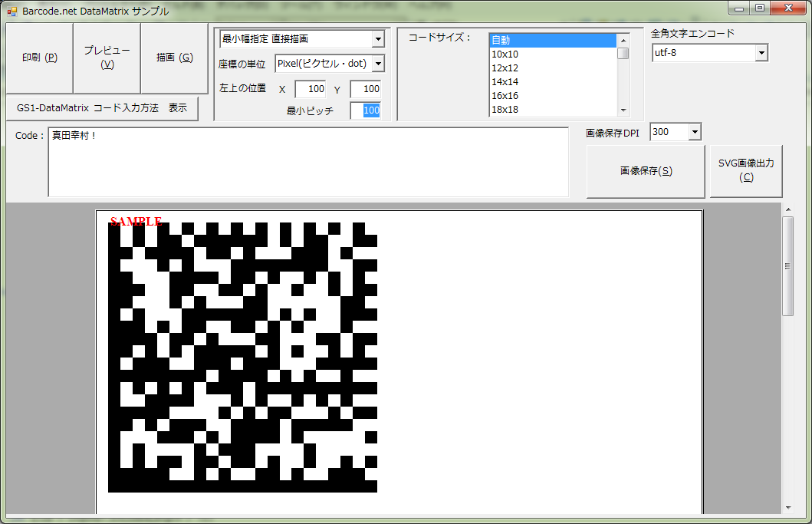Screen dimensions: 812x524
Task: Close the Barcode.net DataMatrix window
Action: click(x=788, y=8)
